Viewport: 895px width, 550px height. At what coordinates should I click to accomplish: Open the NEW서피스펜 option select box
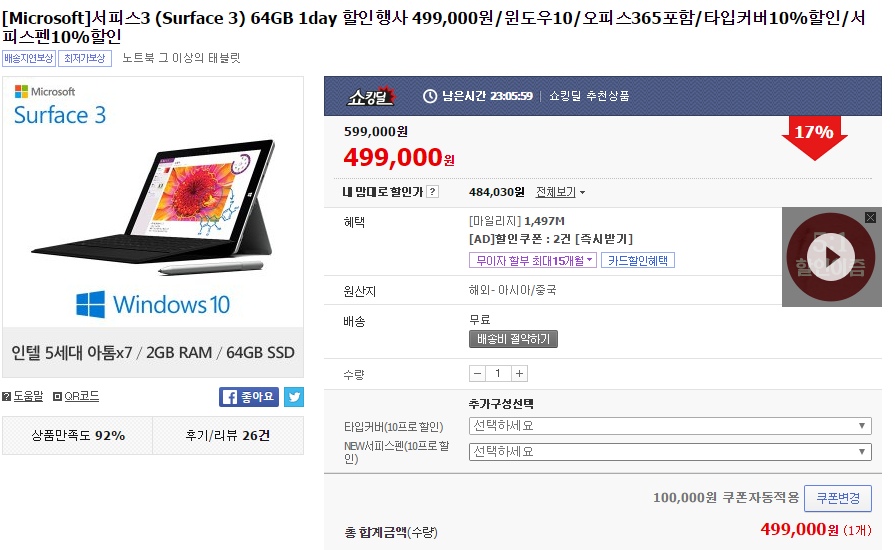tap(670, 452)
